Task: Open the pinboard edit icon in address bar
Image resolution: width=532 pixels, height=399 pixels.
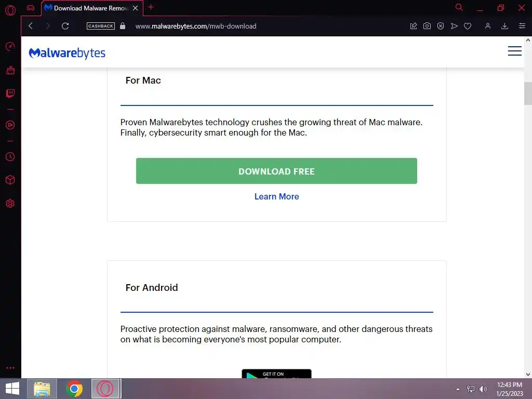Action: pyautogui.click(x=413, y=26)
